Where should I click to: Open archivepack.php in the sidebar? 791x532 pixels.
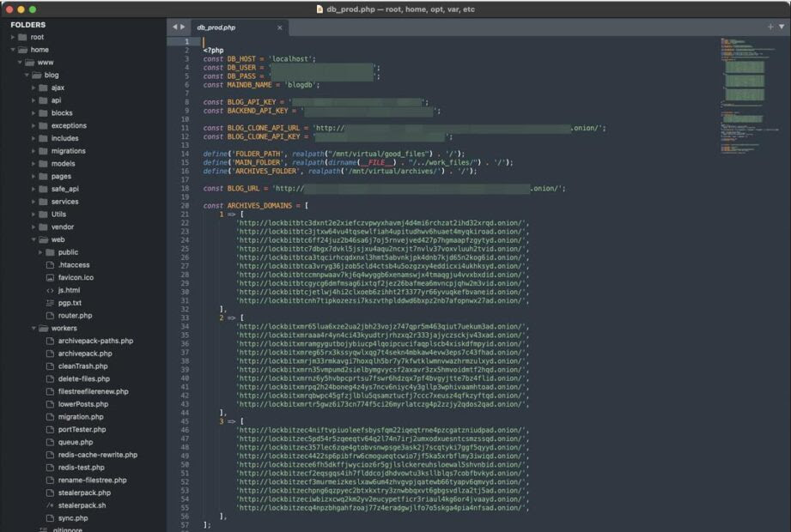85,354
